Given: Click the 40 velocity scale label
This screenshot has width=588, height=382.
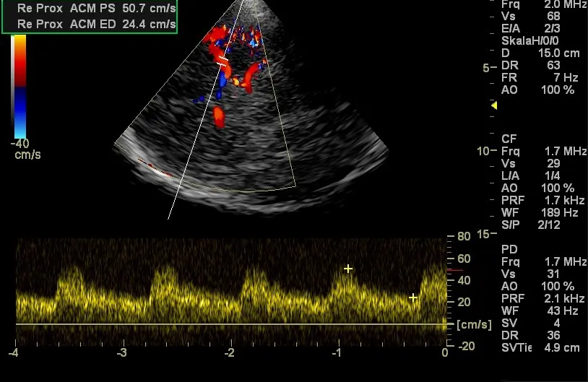Looking at the screenshot, I should point(464,280).
